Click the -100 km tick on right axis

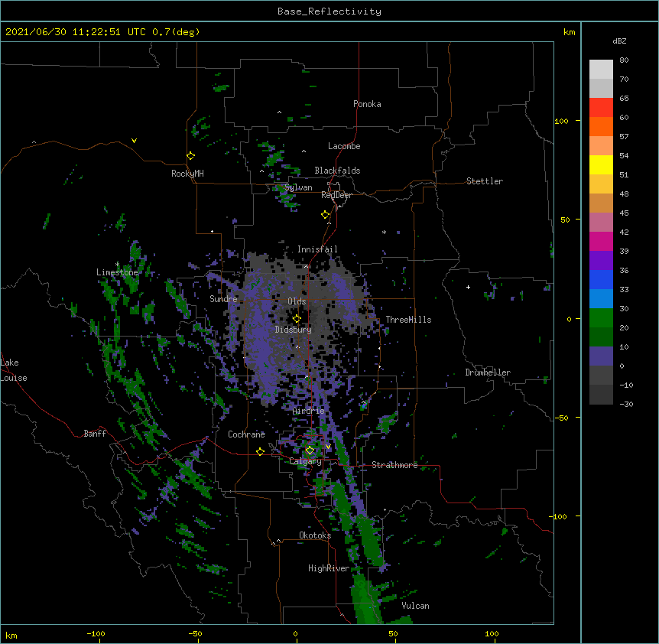(x=559, y=516)
